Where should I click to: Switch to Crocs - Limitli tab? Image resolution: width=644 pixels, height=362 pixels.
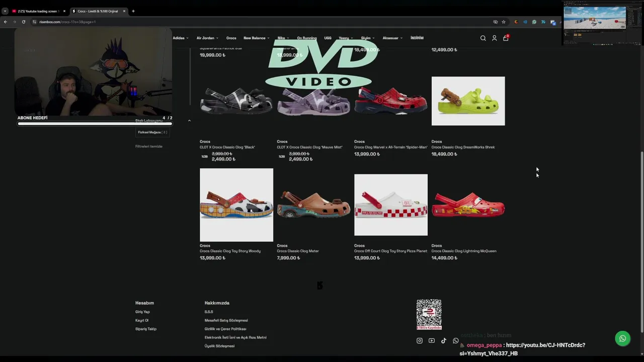[x=98, y=11]
